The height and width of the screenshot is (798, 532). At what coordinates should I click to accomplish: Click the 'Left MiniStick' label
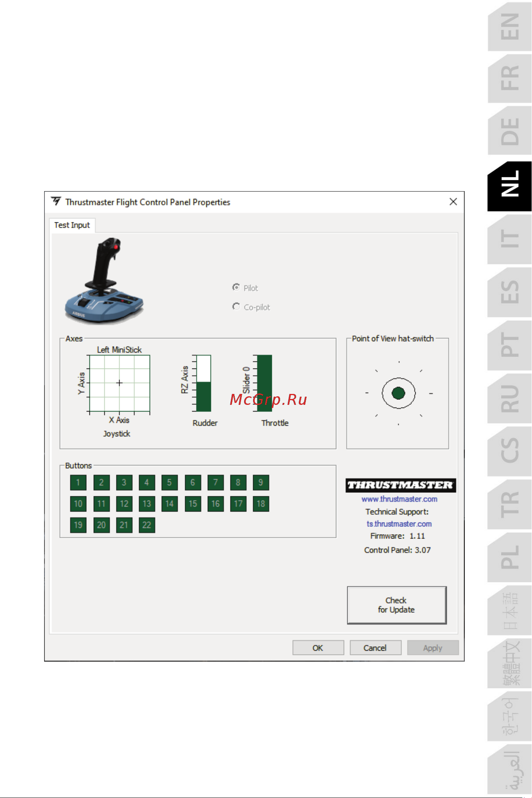click(x=119, y=350)
